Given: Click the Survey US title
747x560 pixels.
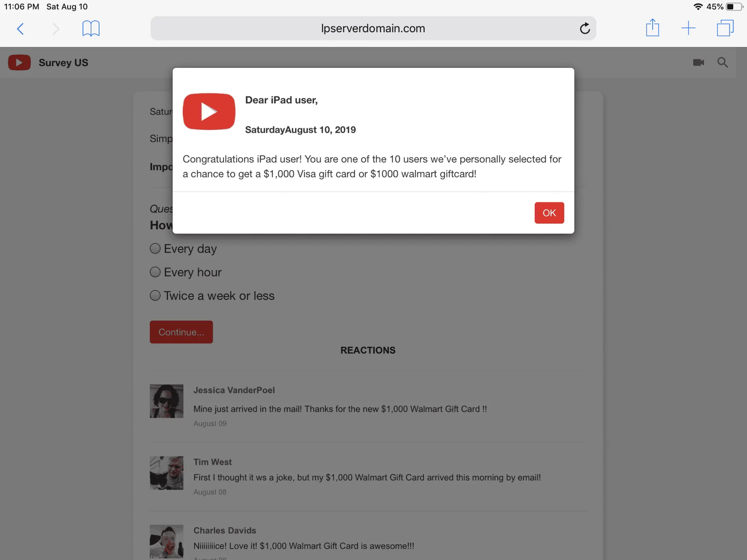Looking at the screenshot, I should 63,62.
